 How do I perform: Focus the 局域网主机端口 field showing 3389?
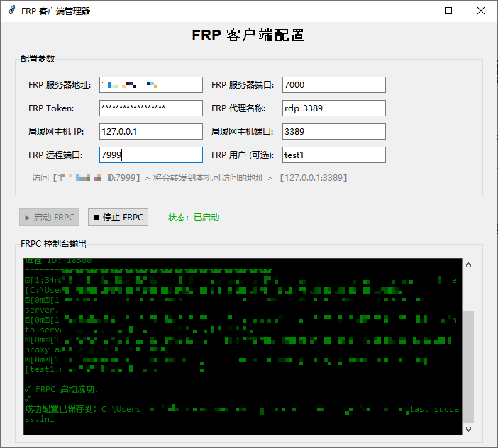[333, 132]
